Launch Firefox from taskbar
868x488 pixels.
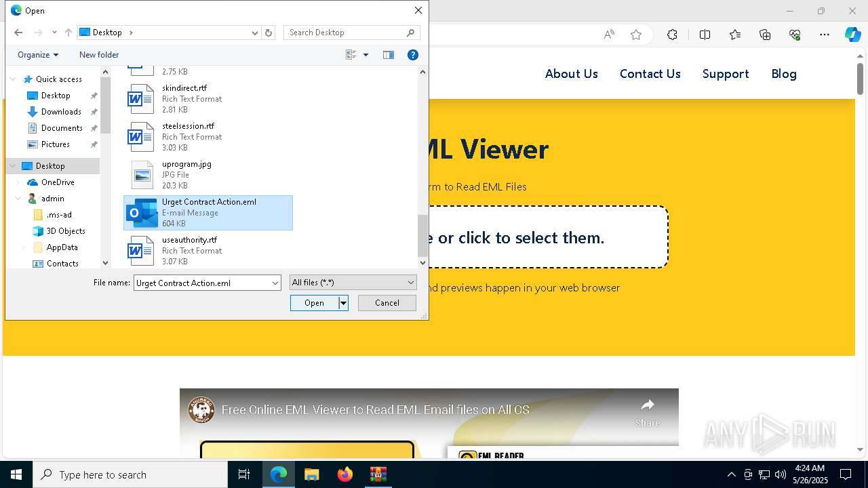click(x=345, y=474)
